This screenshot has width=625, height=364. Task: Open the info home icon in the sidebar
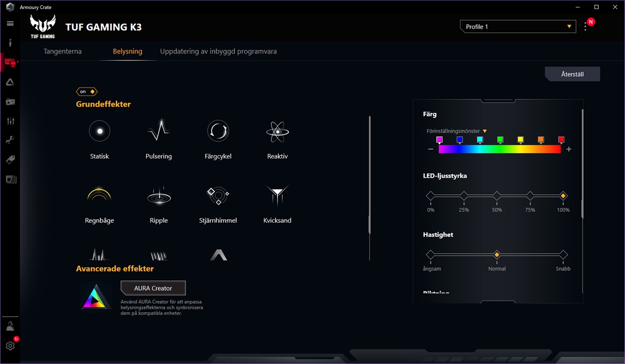(10, 43)
